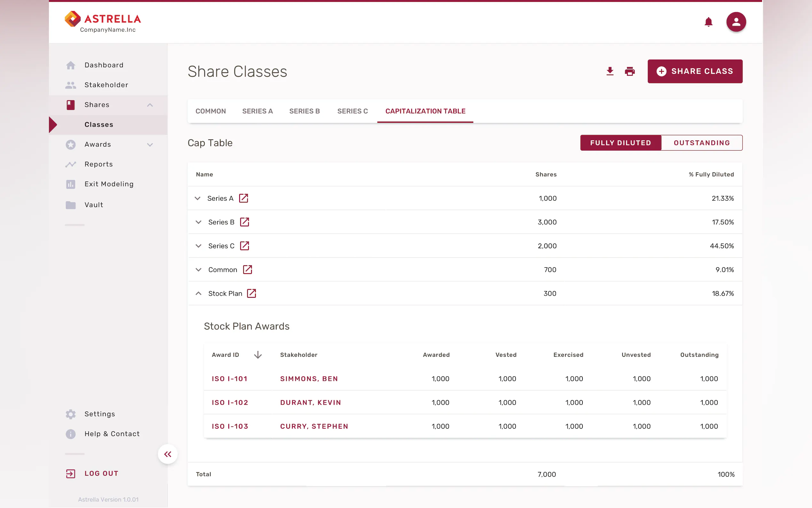Click the Vault folder icon
Screen dimensions: 812x508
point(71,205)
